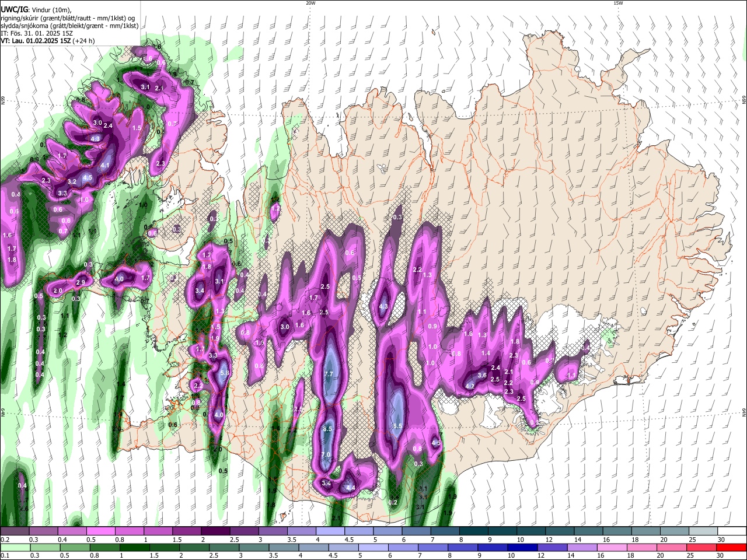Click the '15W' longitude label
Image resolution: width=747 pixels, height=560 pixels.
click(x=618, y=3)
